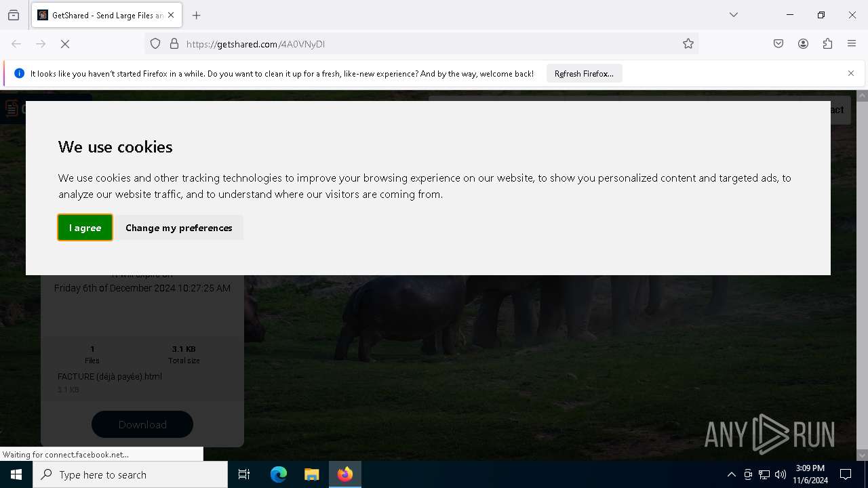
Task: Open the network tray icon
Action: [764, 474]
